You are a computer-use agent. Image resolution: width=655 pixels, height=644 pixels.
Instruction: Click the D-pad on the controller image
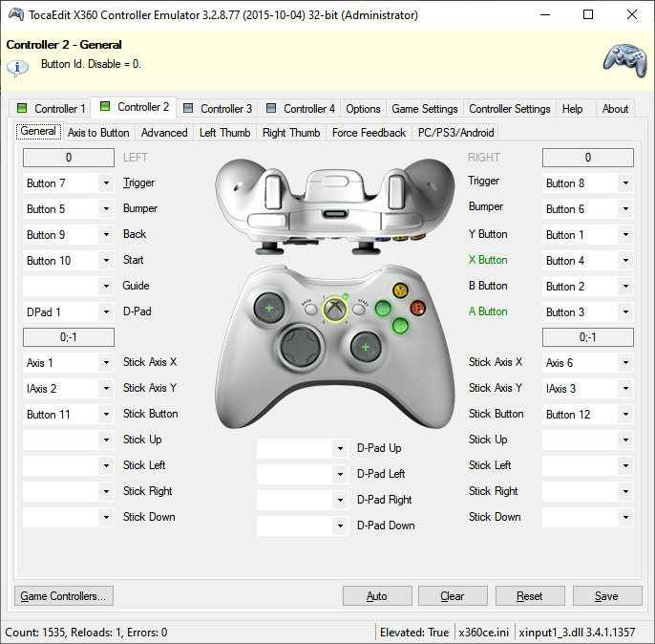coord(301,347)
